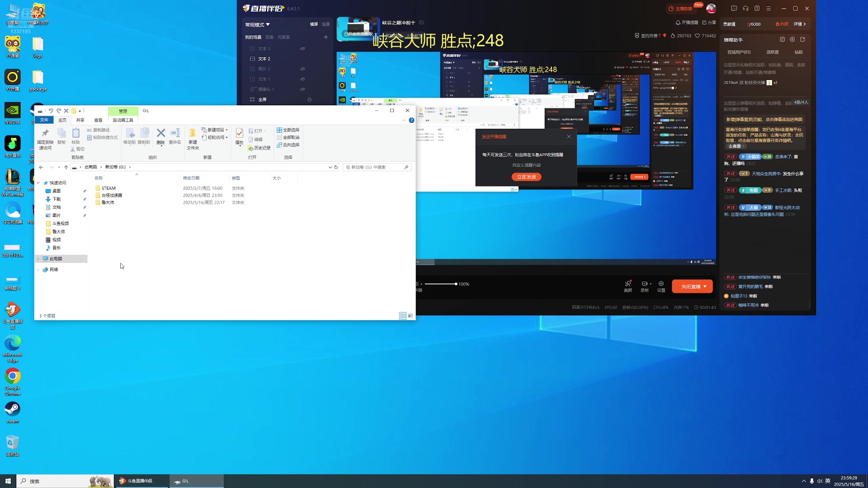
Task: Open Windows Start button
Action: [x=8, y=481]
